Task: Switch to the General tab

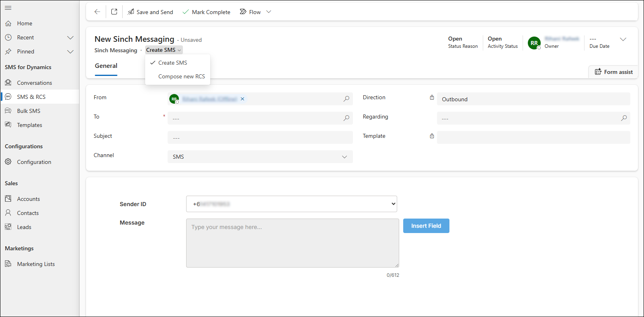Action: [x=106, y=66]
